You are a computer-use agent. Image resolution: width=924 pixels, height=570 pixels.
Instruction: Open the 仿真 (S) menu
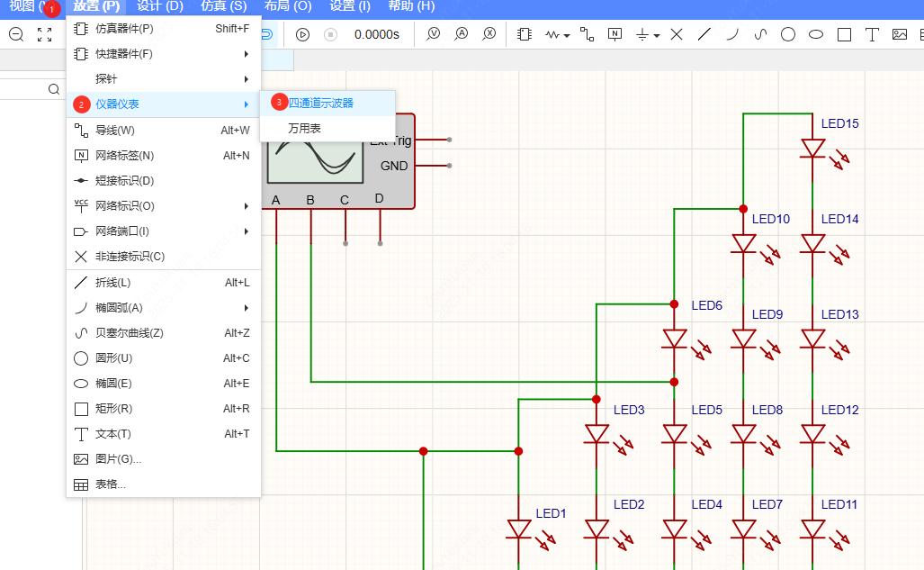point(223,6)
